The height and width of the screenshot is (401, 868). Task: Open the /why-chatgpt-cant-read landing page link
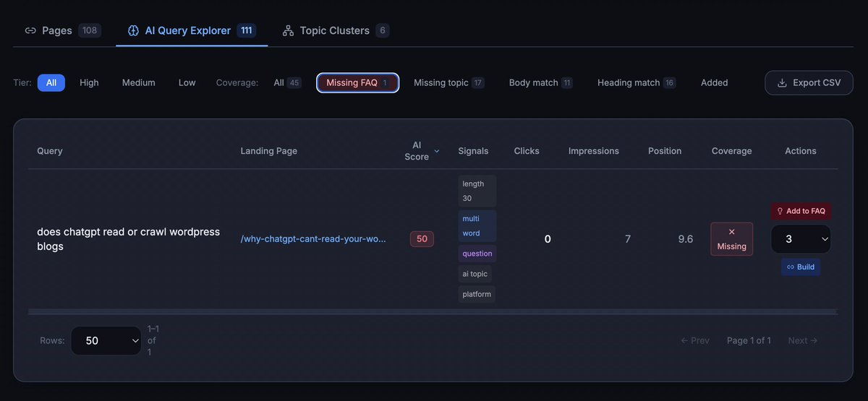[313, 238]
